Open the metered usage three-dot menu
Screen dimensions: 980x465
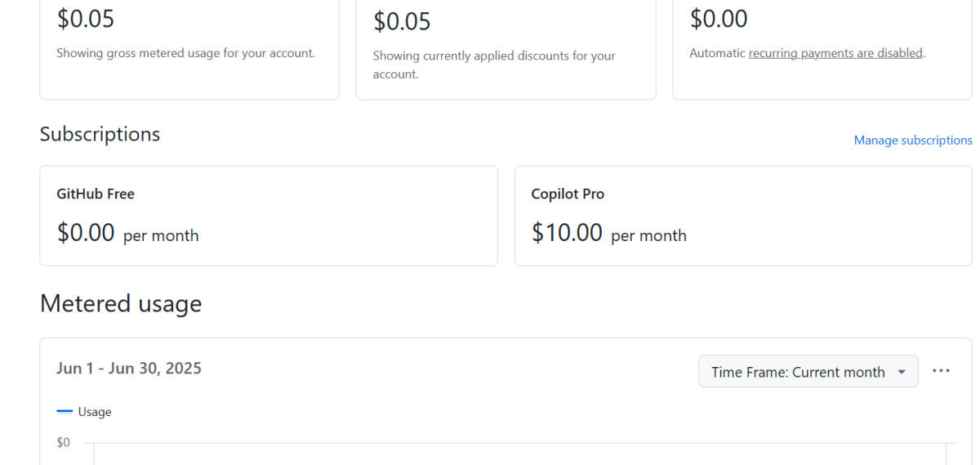pos(941,371)
